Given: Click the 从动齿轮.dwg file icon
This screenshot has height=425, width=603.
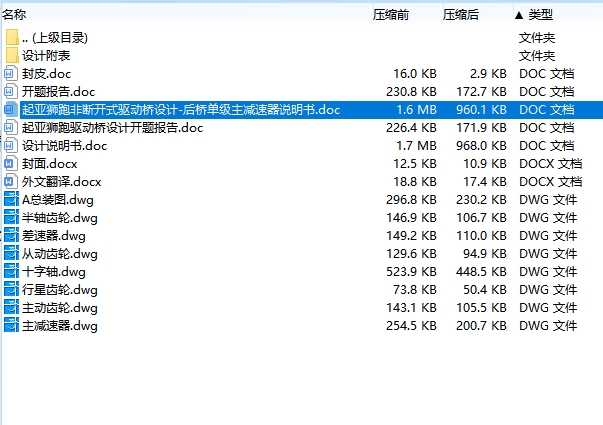Looking at the screenshot, I should (11, 254).
